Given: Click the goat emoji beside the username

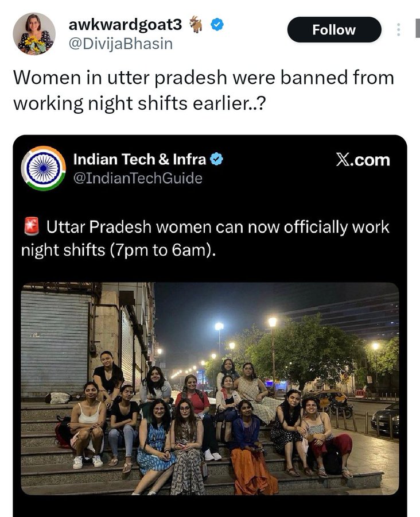Looking at the screenshot, I should click(196, 24).
